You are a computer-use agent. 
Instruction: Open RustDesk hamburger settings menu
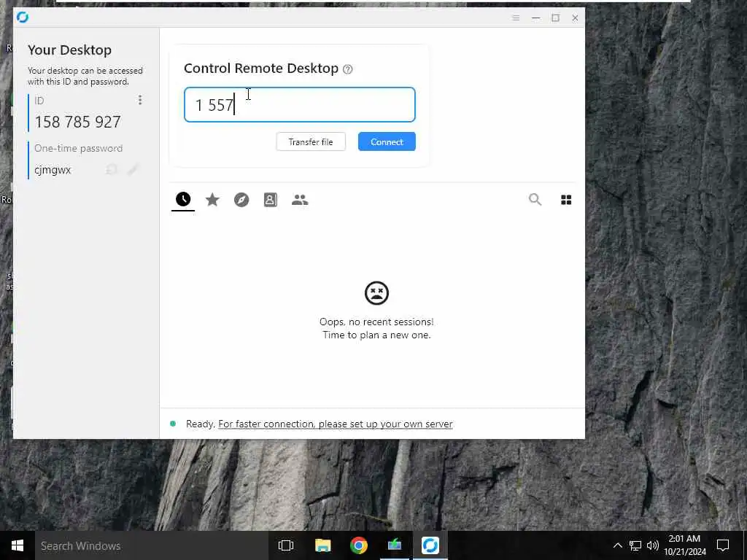(516, 17)
